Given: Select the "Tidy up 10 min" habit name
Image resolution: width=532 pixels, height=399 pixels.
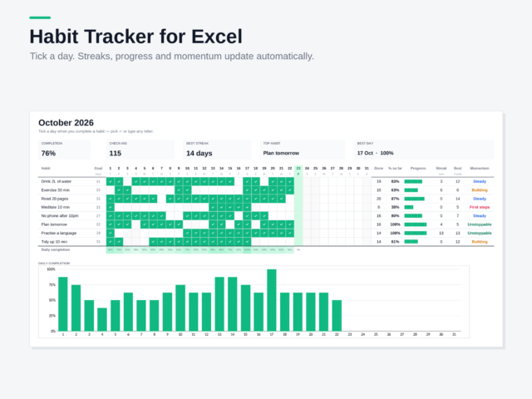Looking at the screenshot, I should pos(54,242).
